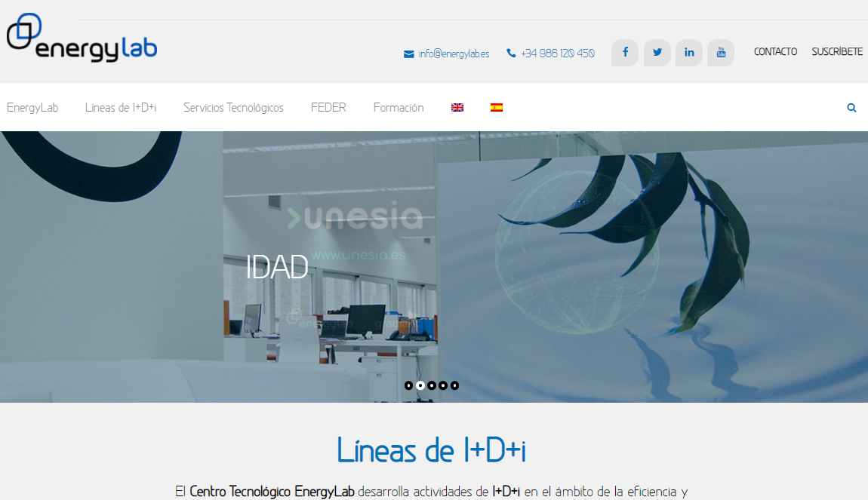Open the FEDER menu item
The image size is (868, 500).
328,108
